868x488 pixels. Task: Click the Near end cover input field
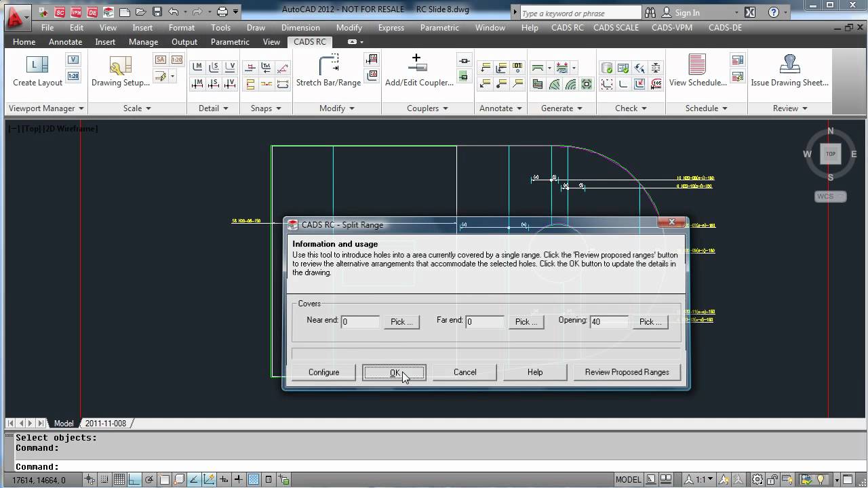pos(360,322)
